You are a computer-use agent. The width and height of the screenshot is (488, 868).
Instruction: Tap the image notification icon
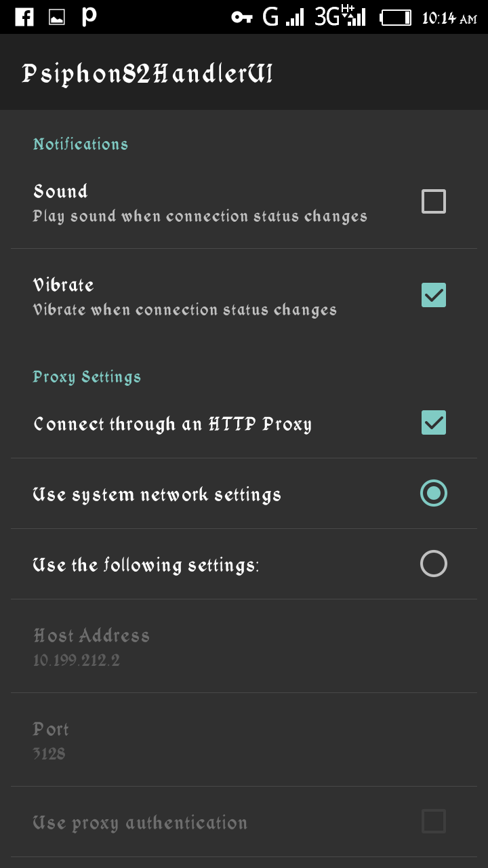point(57,18)
